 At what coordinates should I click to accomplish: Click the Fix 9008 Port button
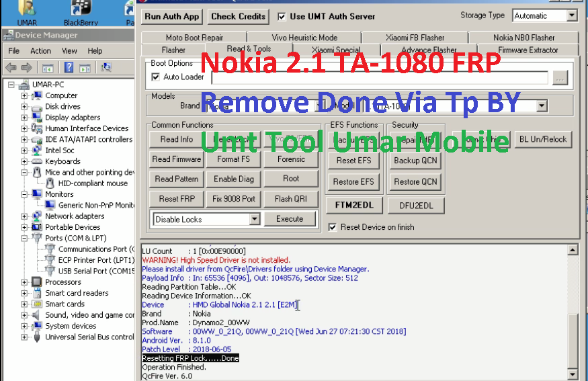(234, 199)
